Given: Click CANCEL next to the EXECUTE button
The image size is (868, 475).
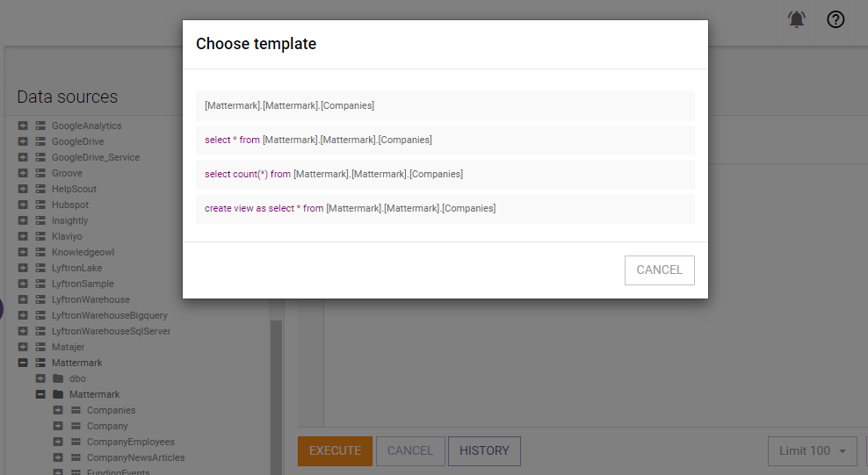Looking at the screenshot, I should (410, 451).
